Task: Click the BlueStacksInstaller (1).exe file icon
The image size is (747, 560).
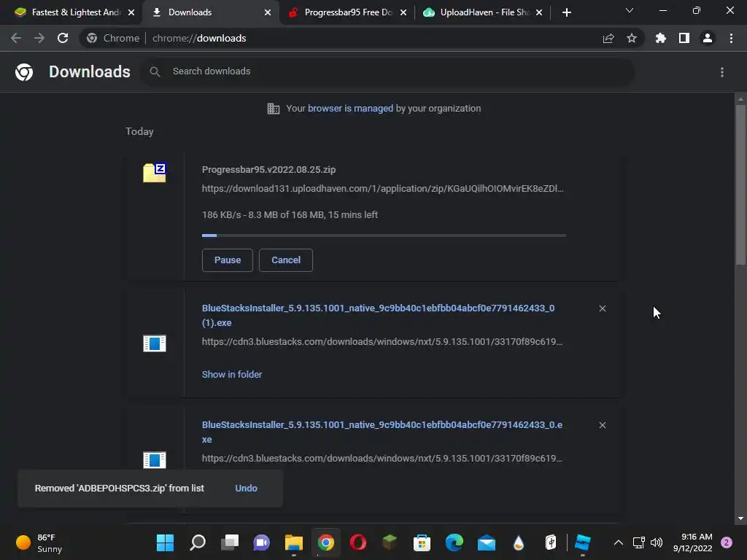Action: (155, 343)
